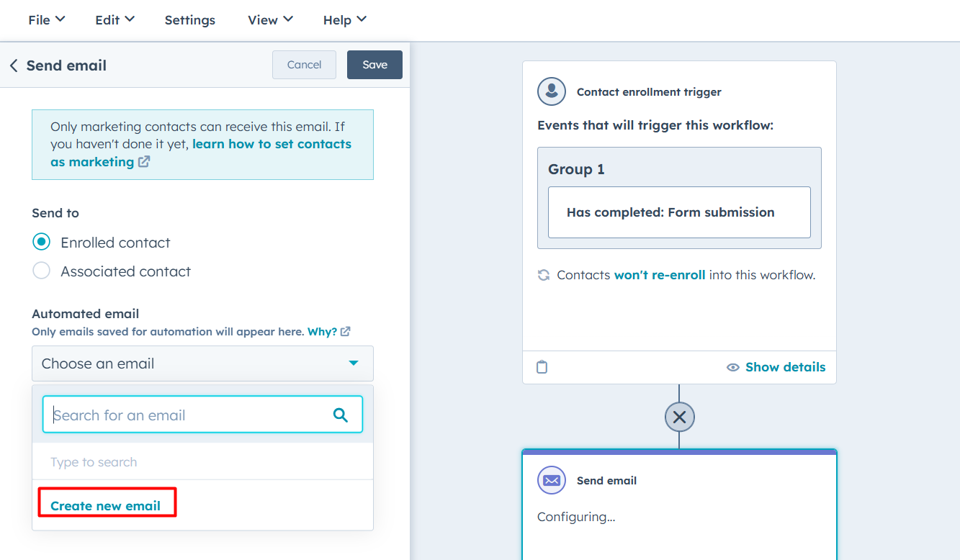The width and height of the screenshot is (960, 560).
Task: Click the back arrow beside Send email header
Action: pyautogui.click(x=14, y=65)
